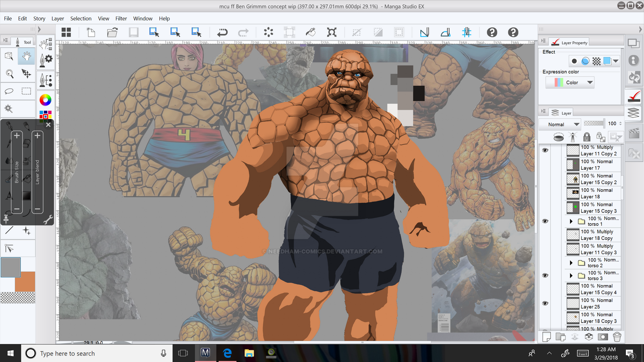The width and height of the screenshot is (644, 362).
Task: Click the Brush Size minus button
Action: click(17, 209)
